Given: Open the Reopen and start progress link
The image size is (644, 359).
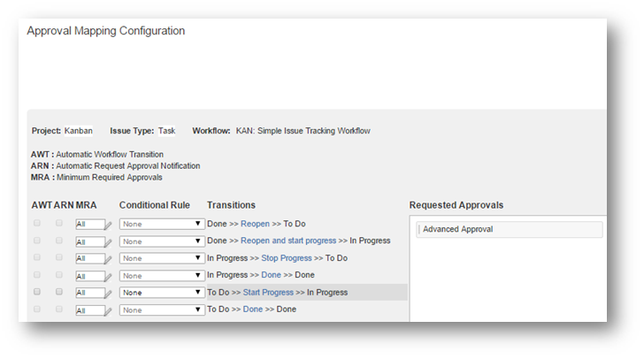Looking at the screenshot, I should click(x=287, y=241).
